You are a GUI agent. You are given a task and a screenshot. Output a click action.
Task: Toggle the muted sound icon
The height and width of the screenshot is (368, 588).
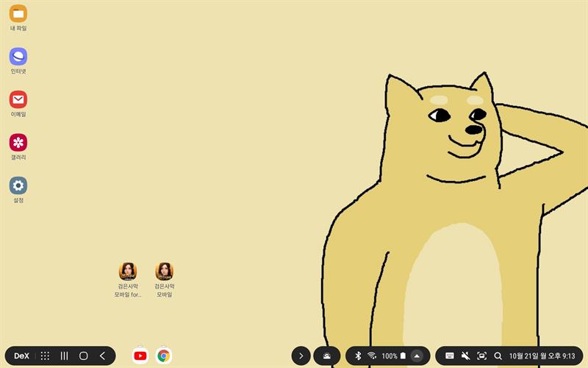465,356
